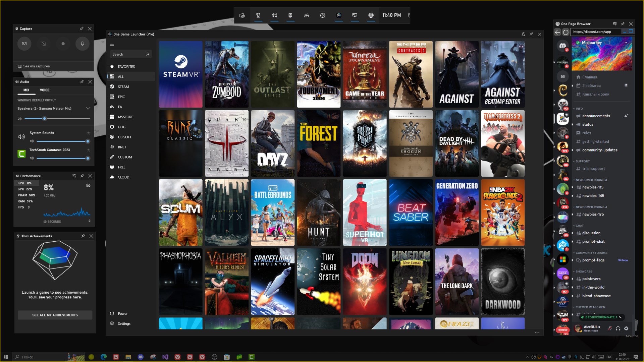Take a screenshot with the Capture camera icon

tap(24, 44)
